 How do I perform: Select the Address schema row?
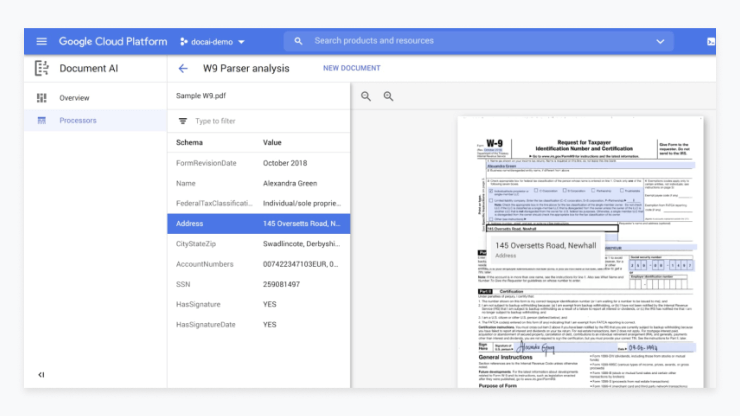[x=258, y=223]
